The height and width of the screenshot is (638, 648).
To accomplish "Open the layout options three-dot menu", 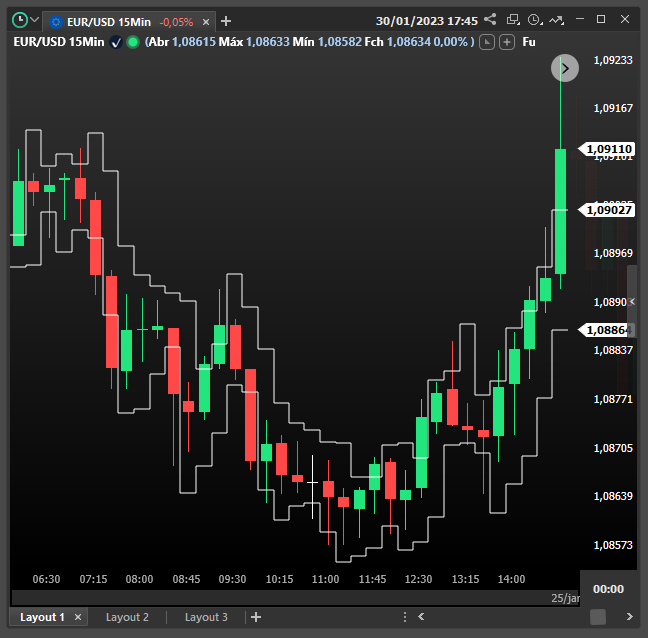I will [x=405, y=617].
